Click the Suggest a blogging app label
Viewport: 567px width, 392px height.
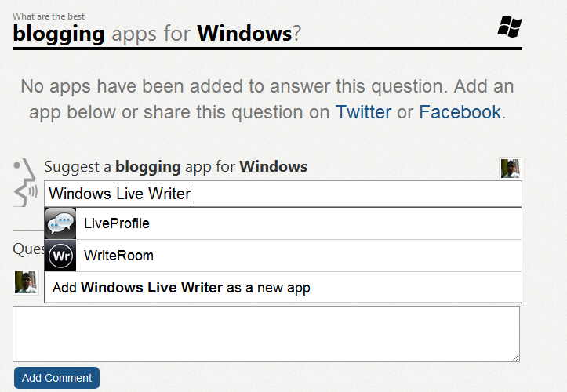pos(176,167)
